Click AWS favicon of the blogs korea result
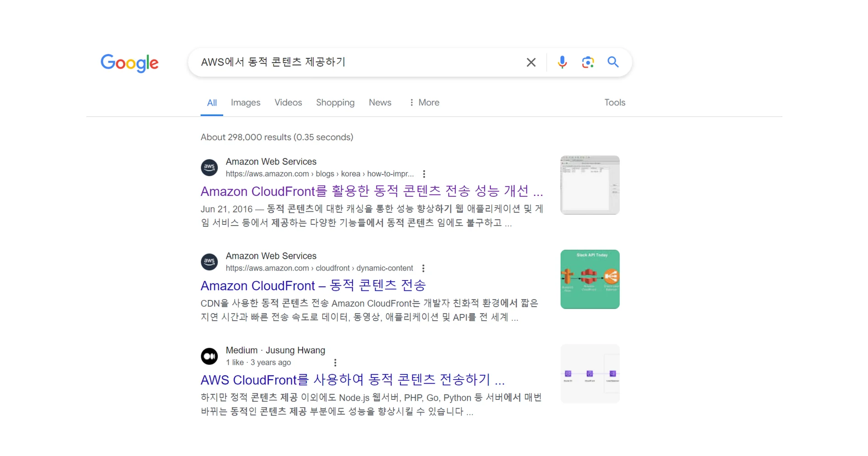Viewport: 868px width, 456px height. click(209, 167)
